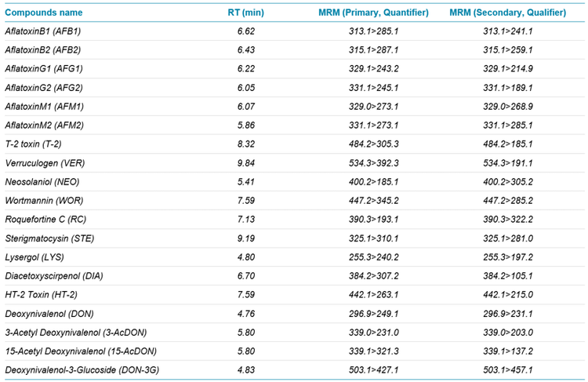Click the Compounds name column header
The image size is (588, 382).
(x=44, y=13)
